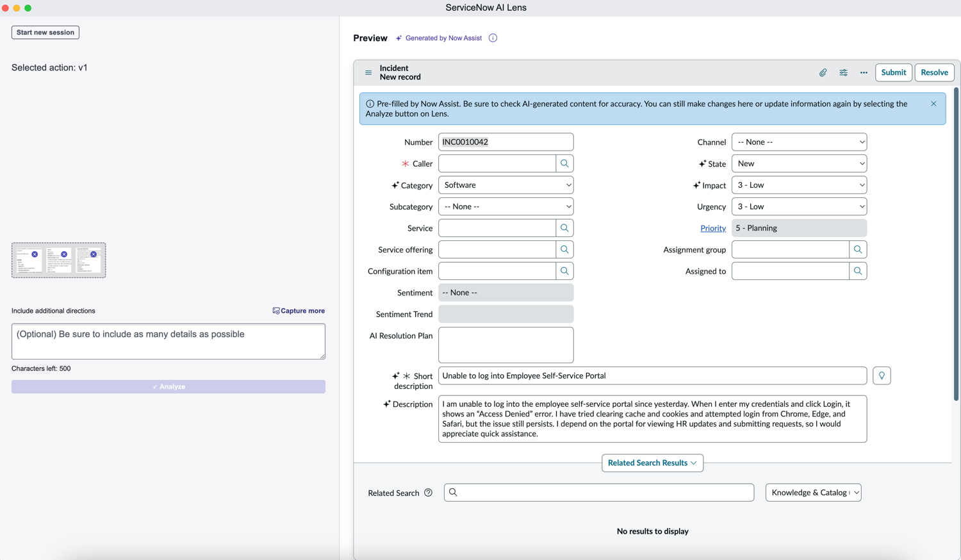Open the State dropdown showing New
The image size is (961, 560).
coord(799,163)
